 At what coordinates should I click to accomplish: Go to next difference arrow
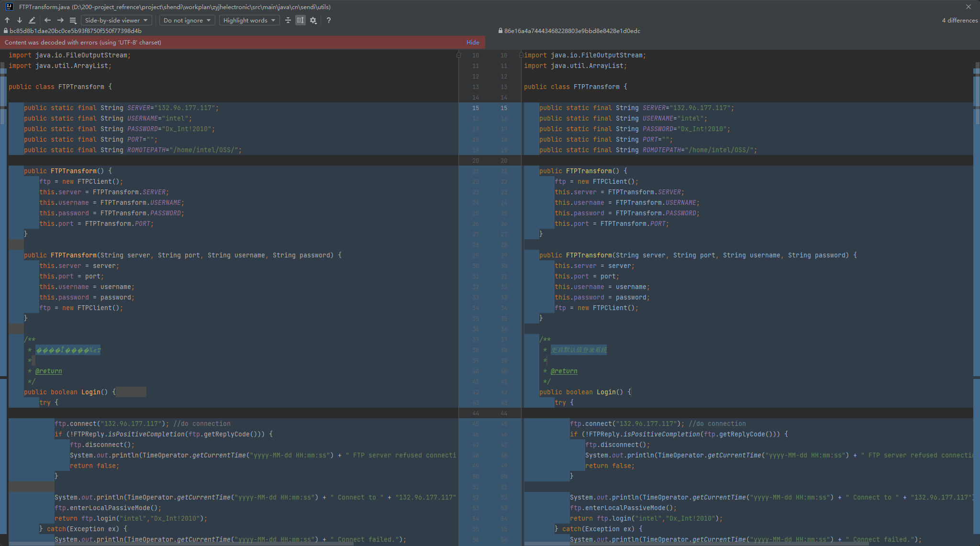[20, 20]
